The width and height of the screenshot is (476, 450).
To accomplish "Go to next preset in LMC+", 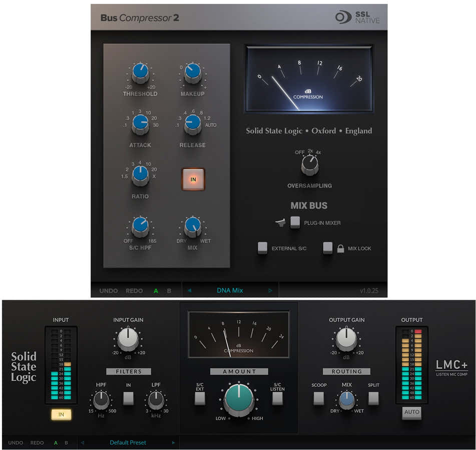I will 173,442.
